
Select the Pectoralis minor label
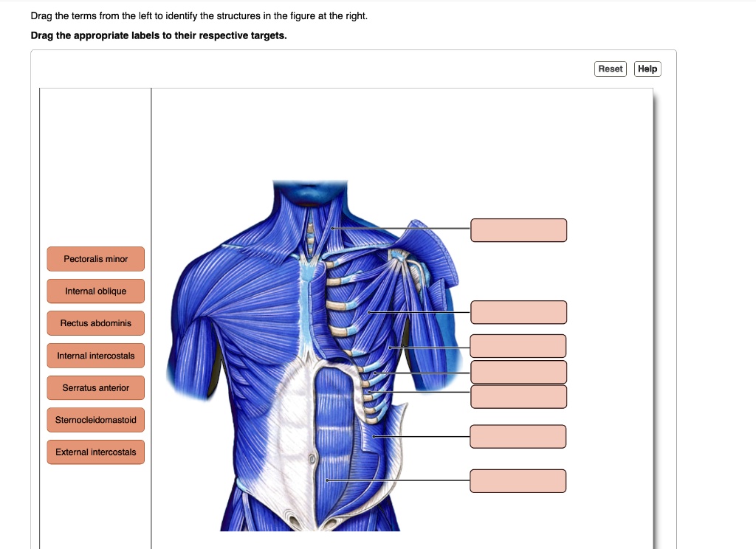95,258
